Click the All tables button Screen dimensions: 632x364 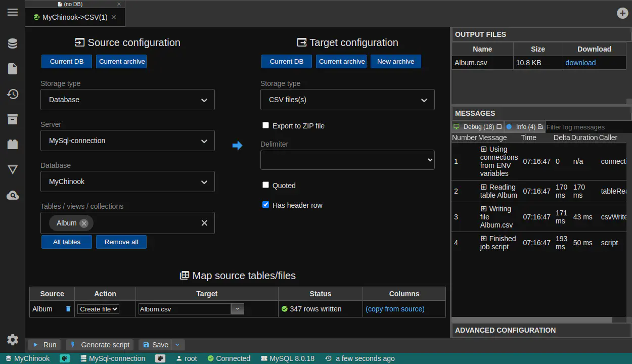67,242
